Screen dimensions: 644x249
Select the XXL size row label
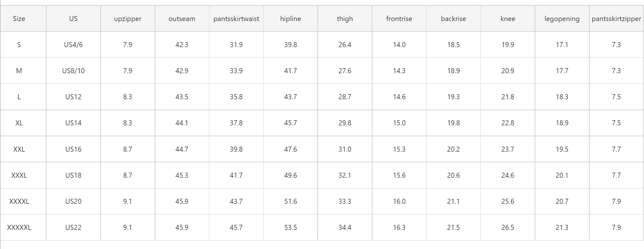pos(19,149)
